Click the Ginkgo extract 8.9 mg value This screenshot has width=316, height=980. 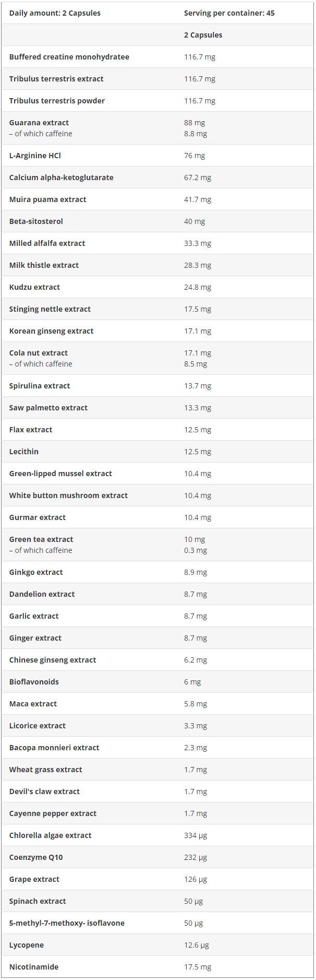pyautogui.click(x=196, y=572)
